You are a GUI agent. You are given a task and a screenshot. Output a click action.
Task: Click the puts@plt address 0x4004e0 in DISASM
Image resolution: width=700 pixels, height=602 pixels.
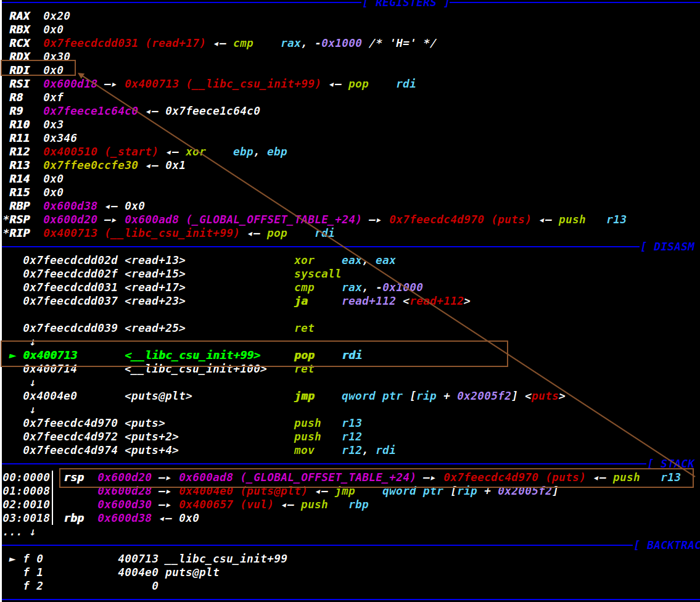click(50, 396)
